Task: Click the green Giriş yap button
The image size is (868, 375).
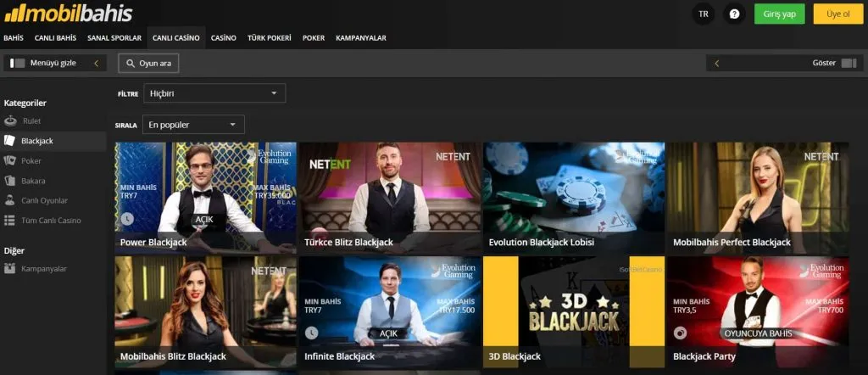Action: coord(779,14)
